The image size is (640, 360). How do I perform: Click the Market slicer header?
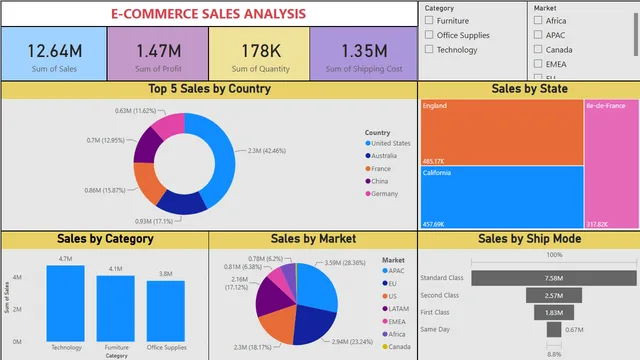[x=545, y=8]
